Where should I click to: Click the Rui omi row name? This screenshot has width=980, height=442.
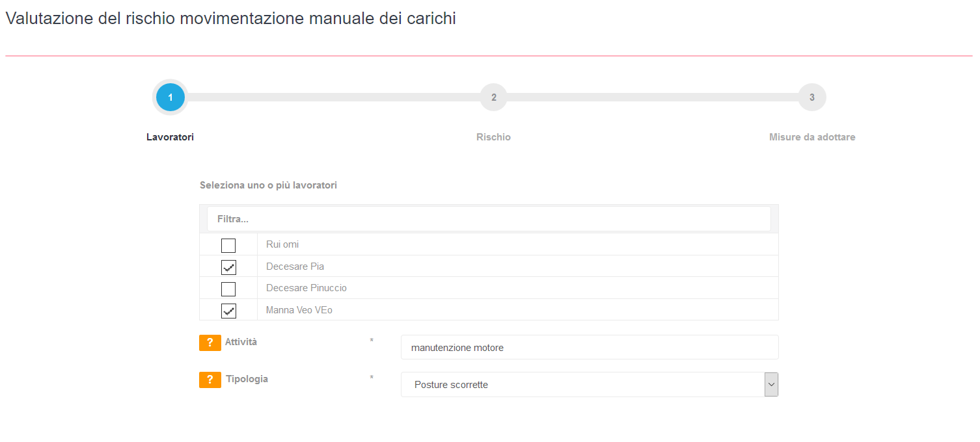coord(282,244)
